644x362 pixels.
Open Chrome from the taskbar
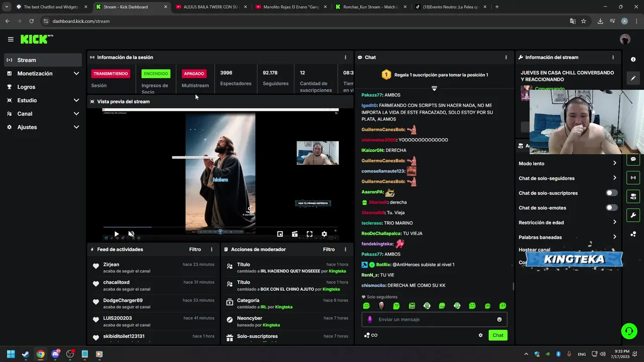(40, 354)
